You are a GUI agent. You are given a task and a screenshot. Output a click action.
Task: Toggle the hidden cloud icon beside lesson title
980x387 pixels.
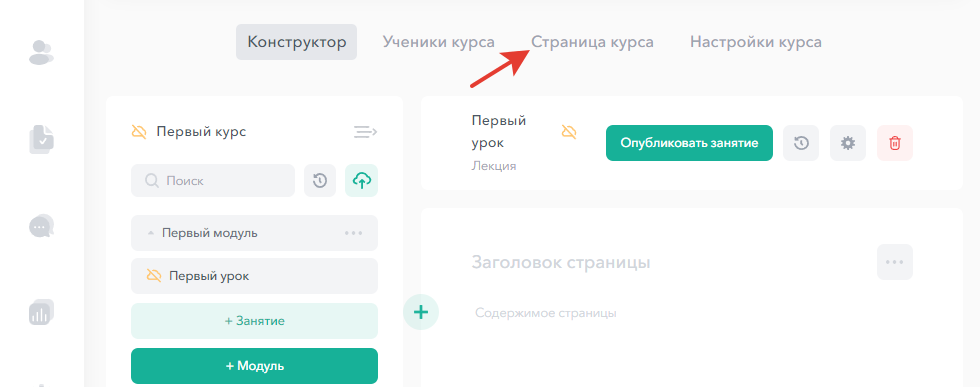tap(569, 132)
